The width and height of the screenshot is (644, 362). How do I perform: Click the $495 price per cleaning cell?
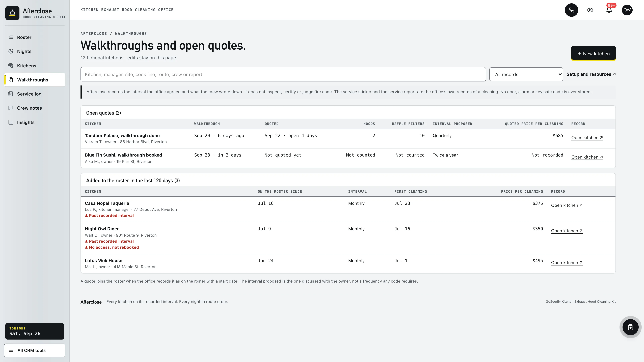coord(538,260)
